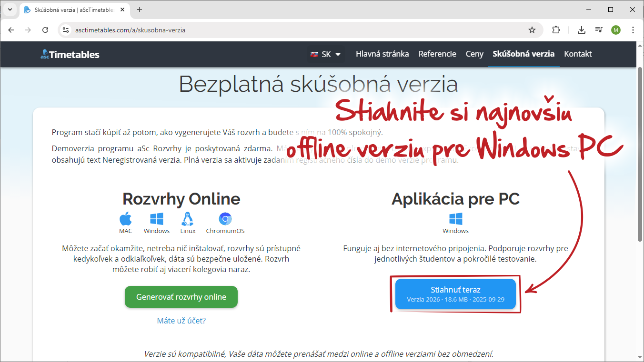This screenshot has width=644, height=362.
Task: Click Windows icon under Rozvrhy Online
Action: coord(157,219)
